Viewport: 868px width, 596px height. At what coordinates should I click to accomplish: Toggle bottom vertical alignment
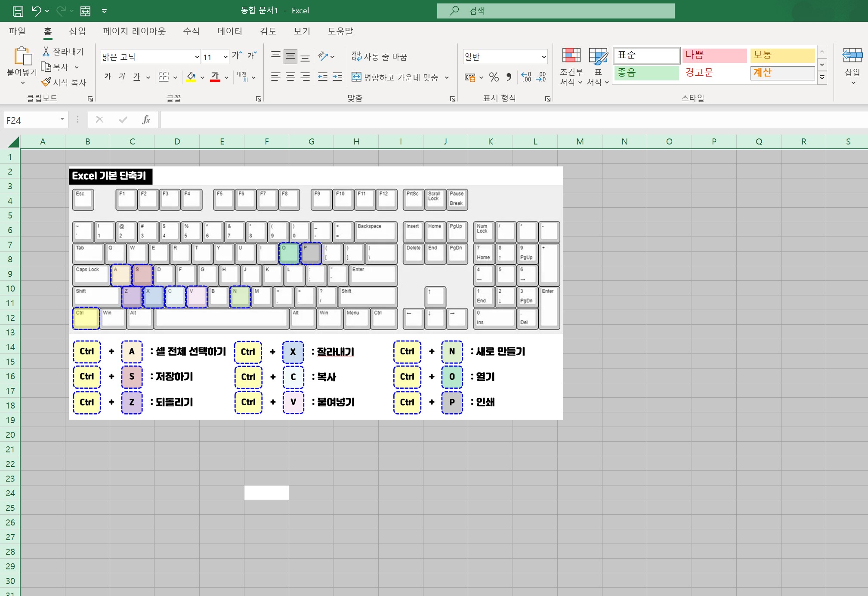coord(305,57)
